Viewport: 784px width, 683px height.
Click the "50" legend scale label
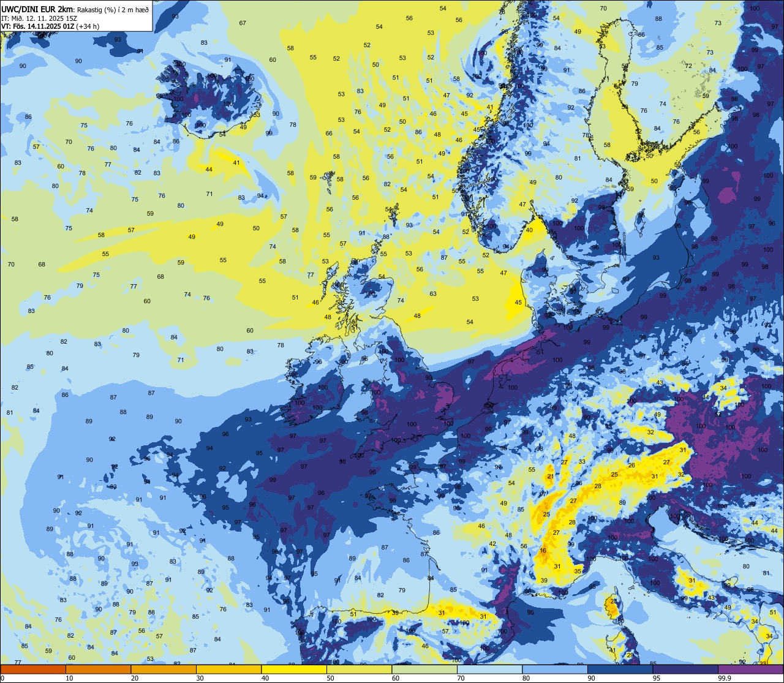pyautogui.click(x=330, y=678)
